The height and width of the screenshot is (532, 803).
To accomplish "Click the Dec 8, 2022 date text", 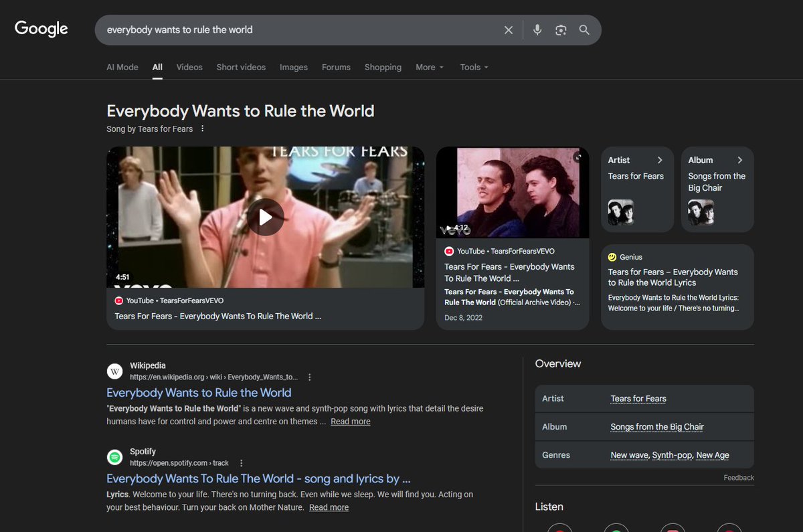I will 463,318.
